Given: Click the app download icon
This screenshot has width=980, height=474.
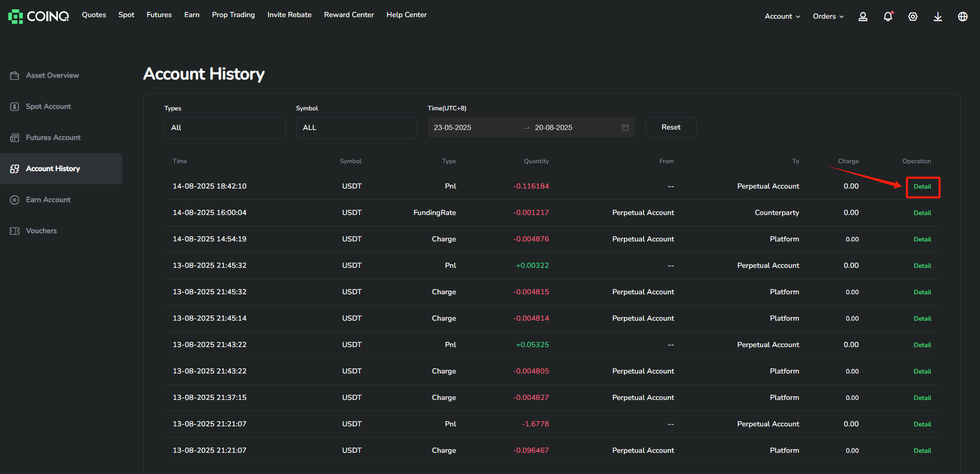Looking at the screenshot, I should point(937,16).
